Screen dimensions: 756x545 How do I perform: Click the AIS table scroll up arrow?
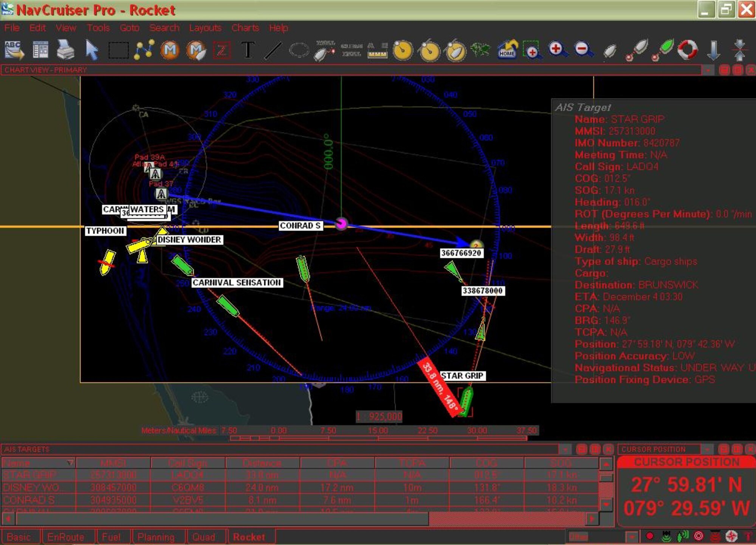click(x=606, y=464)
